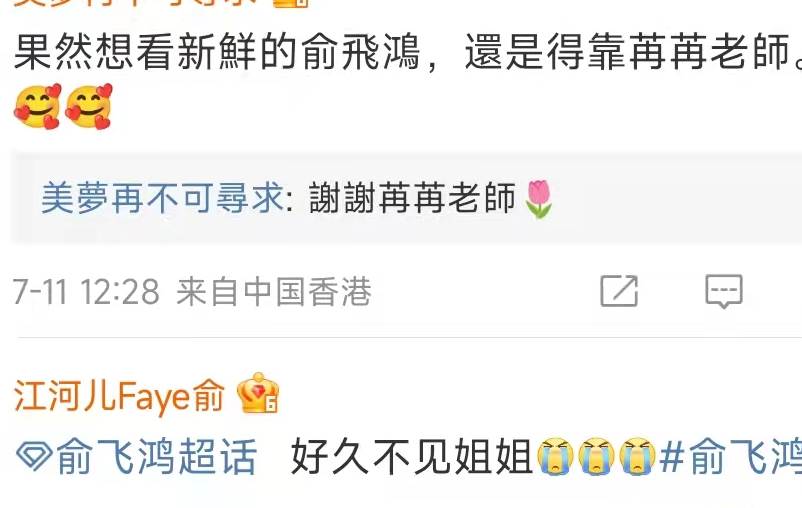Tap the repost share icon

tap(619, 291)
